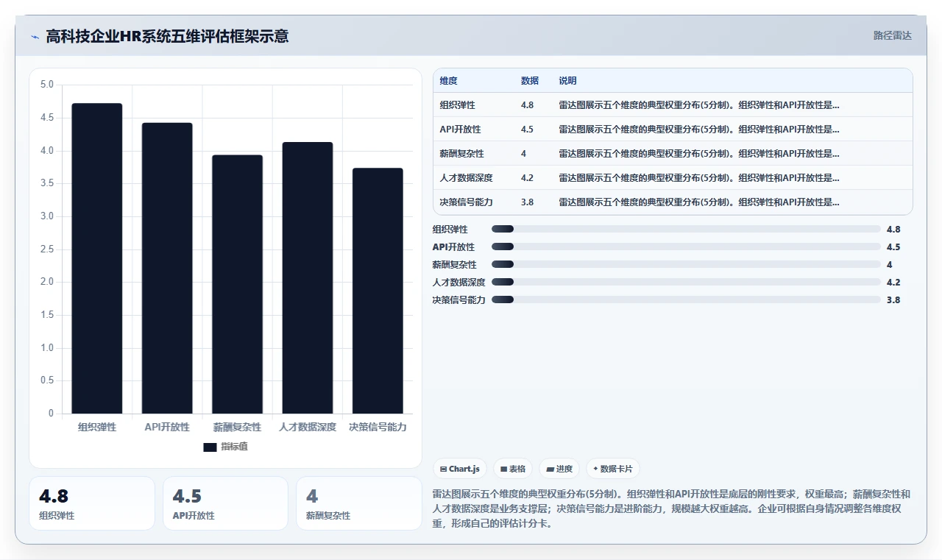Open the 4 薪酬复杂性 data card
Viewport: 942px width, 560px height.
click(359, 503)
